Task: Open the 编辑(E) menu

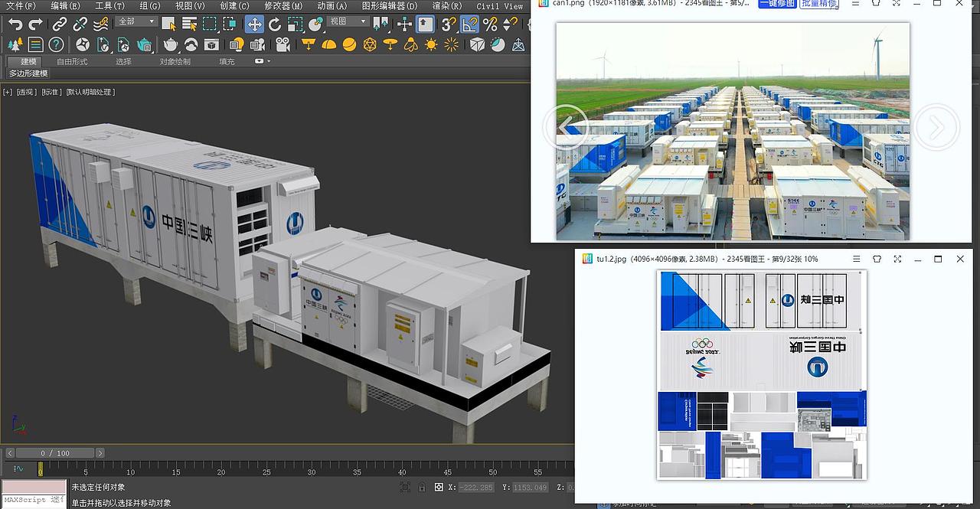Action: click(65, 6)
